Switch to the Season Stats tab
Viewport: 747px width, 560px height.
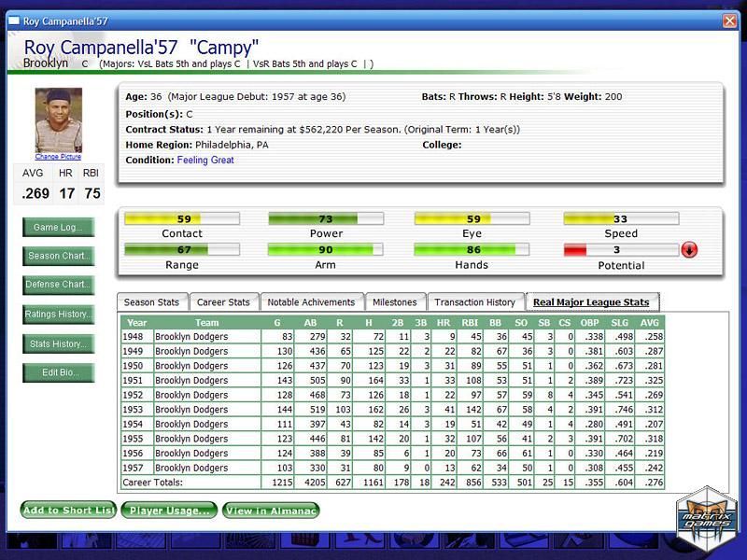pos(151,302)
